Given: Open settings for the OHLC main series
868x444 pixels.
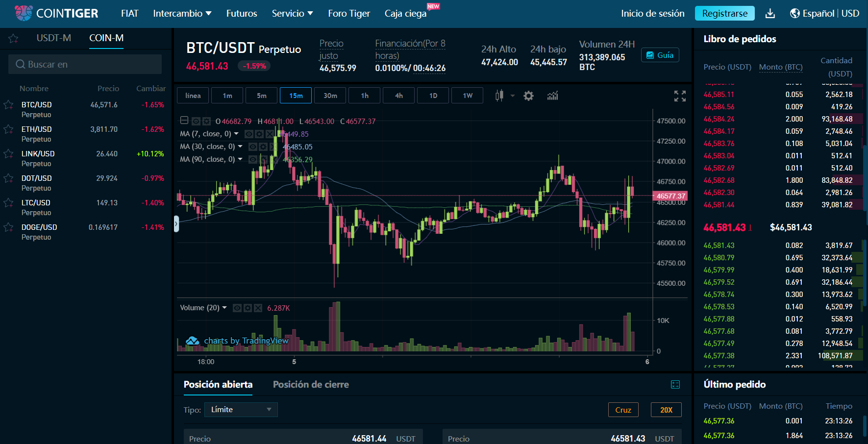Looking at the screenshot, I should (x=206, y=121).
